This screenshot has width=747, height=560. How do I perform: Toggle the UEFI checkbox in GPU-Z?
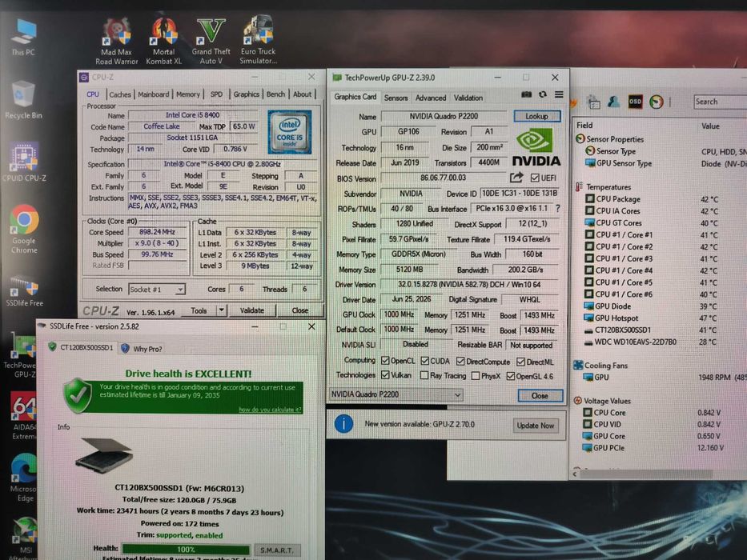tap(535, 178)
